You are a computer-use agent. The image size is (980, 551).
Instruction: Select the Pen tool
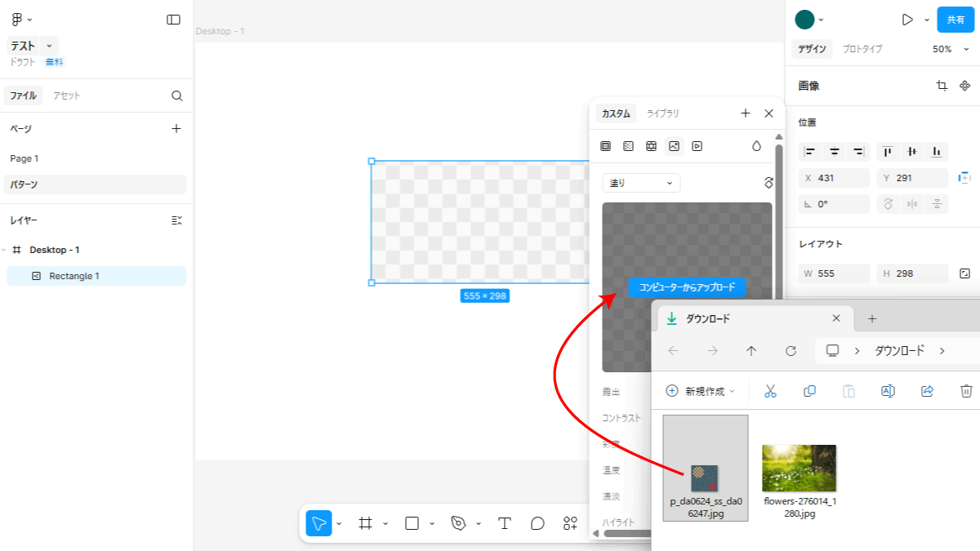tap(458, 523)
